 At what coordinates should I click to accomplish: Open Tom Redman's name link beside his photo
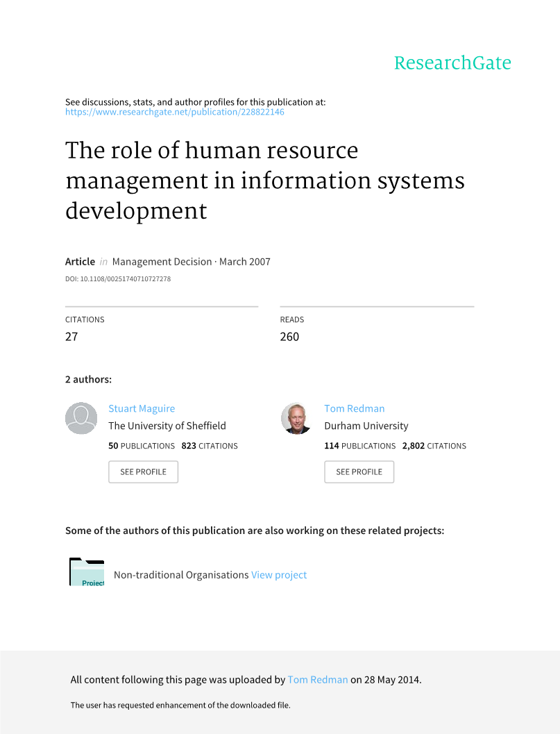pos(354,408)
